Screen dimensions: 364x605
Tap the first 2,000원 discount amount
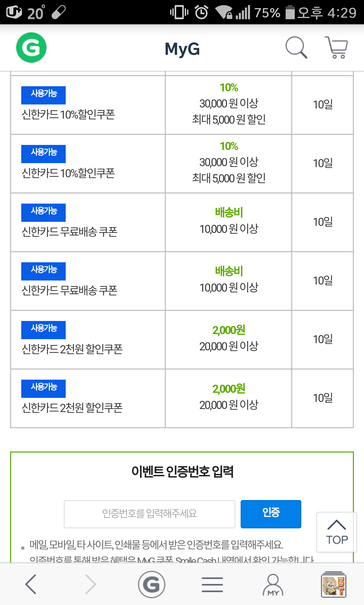[229, 330]
